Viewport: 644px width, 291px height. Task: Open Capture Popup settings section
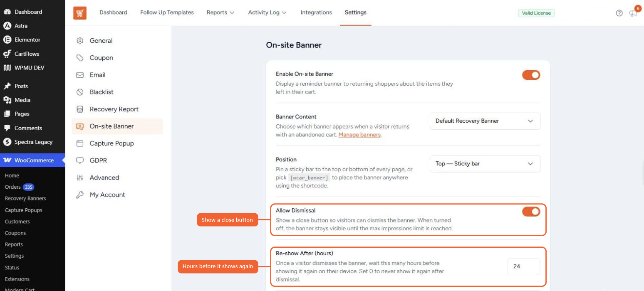click(117, 143)
